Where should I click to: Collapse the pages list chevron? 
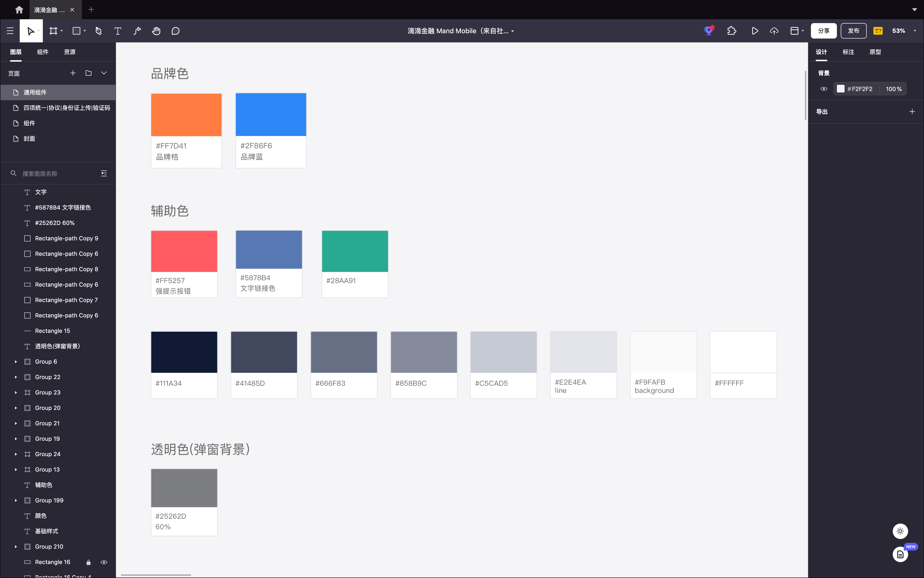click(103, 73)
